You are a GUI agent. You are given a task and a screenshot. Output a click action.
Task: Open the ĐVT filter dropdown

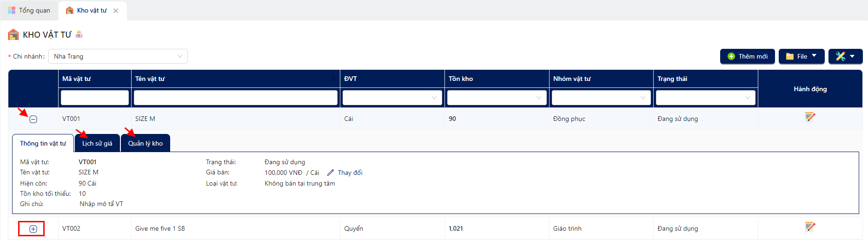pyautogui.click(x=392, y=98)
